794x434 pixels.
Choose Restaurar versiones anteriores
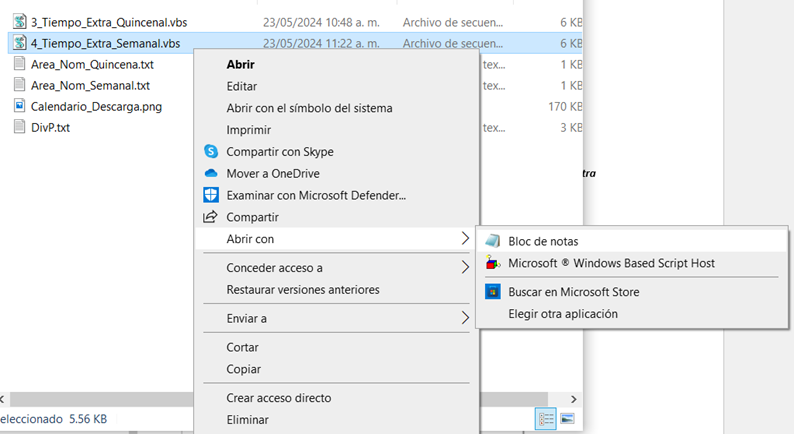coord(303,290)
